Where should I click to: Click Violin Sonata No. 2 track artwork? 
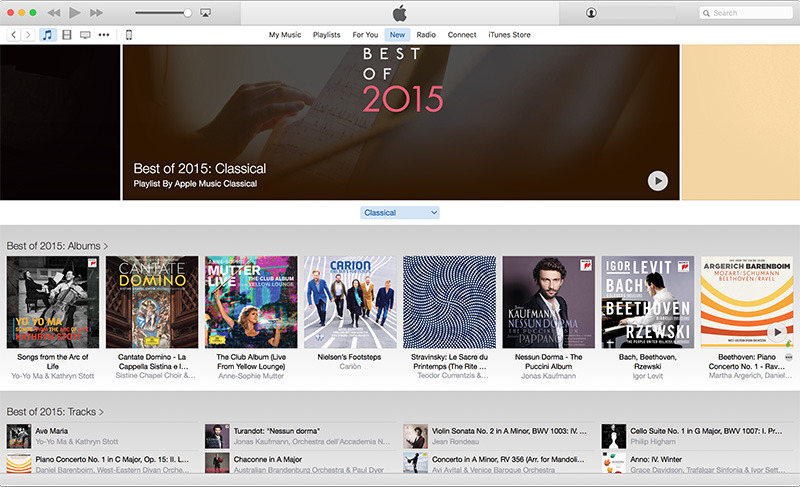[415, 437]
